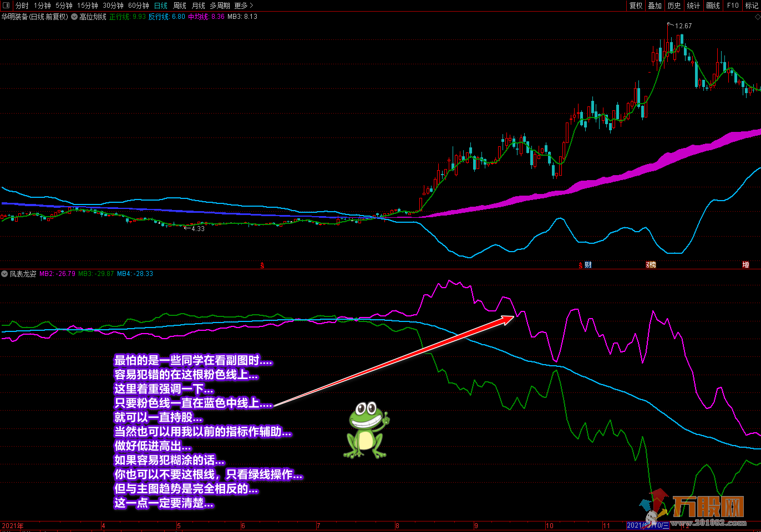Click the 12.67 high price flag label

[683, 26]
